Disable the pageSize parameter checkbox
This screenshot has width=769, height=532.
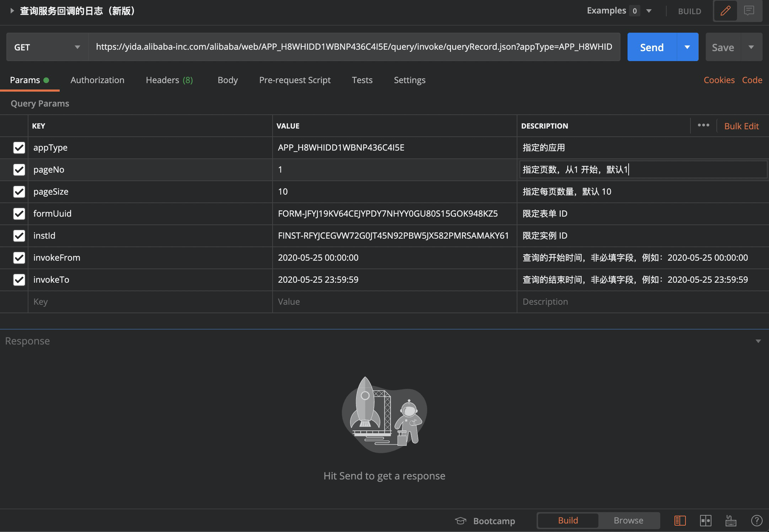click(19, 192)
